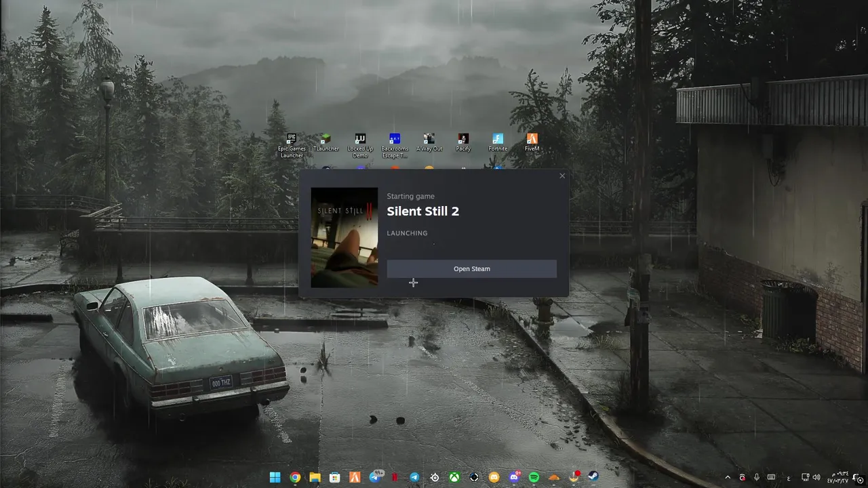This screenshot has width=868, height=488.
Task: Open the touch keyboard tray icon
Action: click(772, 477)
